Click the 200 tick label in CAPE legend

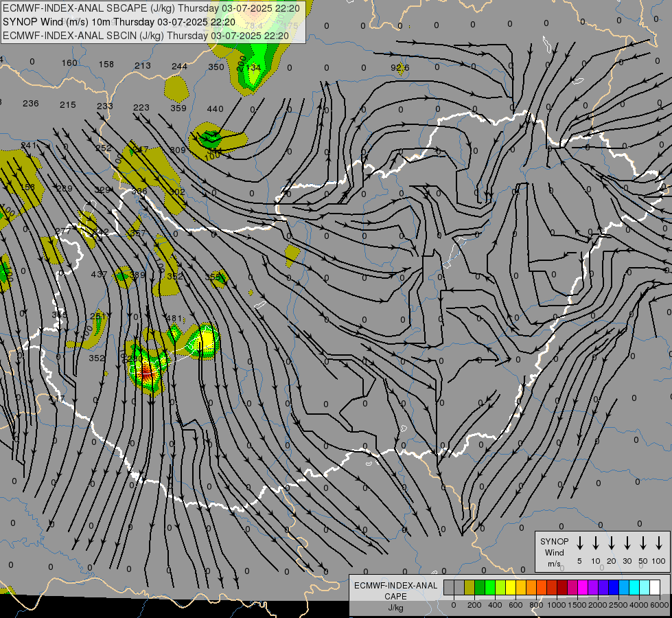coord(474,605)
